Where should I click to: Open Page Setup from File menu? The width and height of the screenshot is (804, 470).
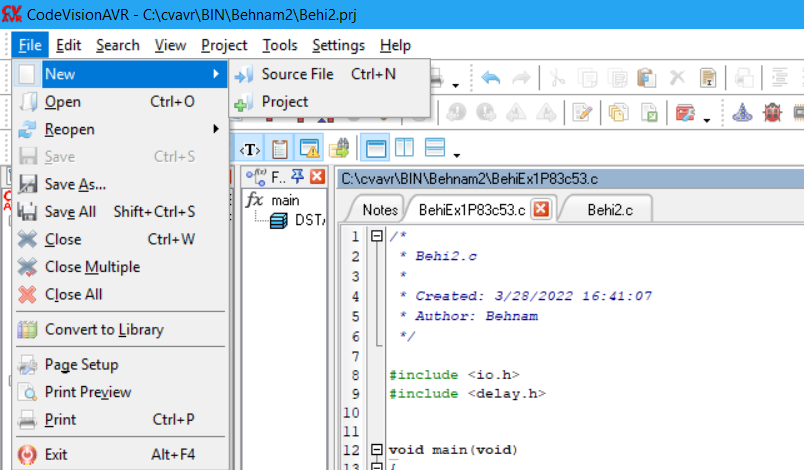click(x=120, y=364)
